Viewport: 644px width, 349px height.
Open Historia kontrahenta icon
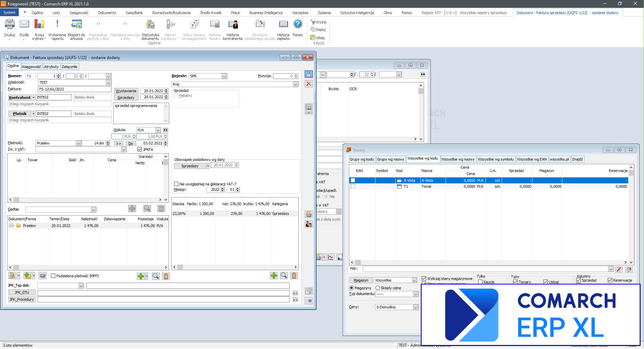pyautogui.click(x=233, y=24)
